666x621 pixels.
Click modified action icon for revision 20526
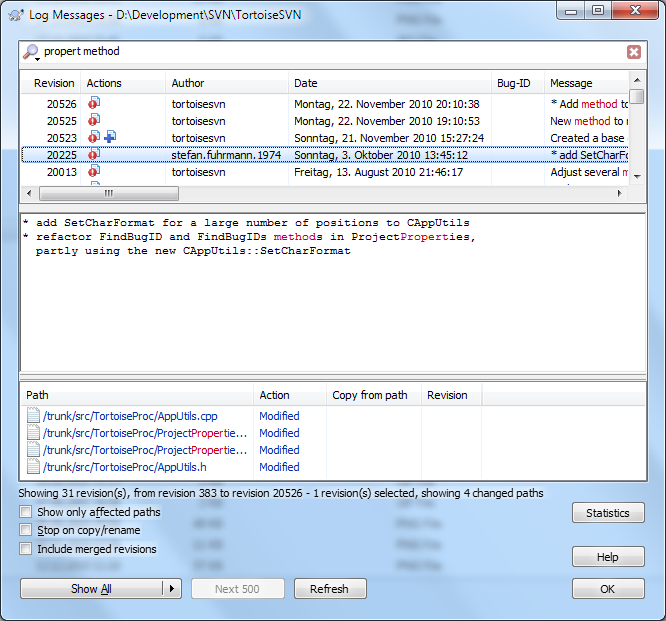[94, 104]
